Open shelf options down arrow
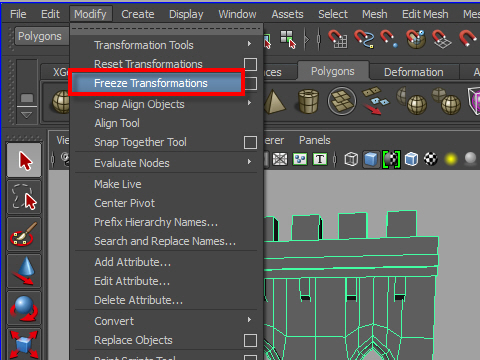Viewport: 480px width, 360px height. [x=26, y=115]
